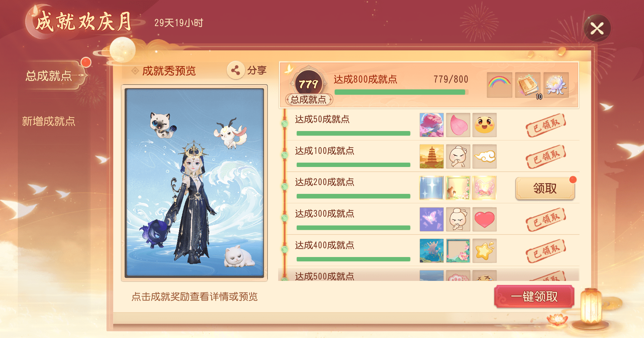Preview the white cloud reward icon
644x338 pixels.
point(484,157)
